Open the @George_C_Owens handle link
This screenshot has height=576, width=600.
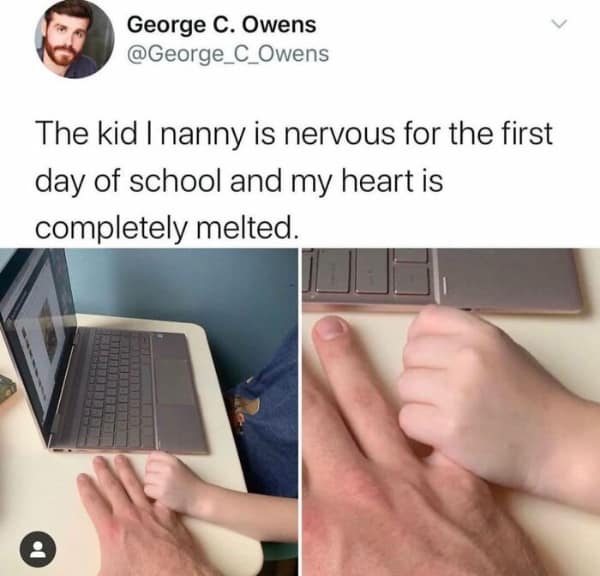[228, 54]
